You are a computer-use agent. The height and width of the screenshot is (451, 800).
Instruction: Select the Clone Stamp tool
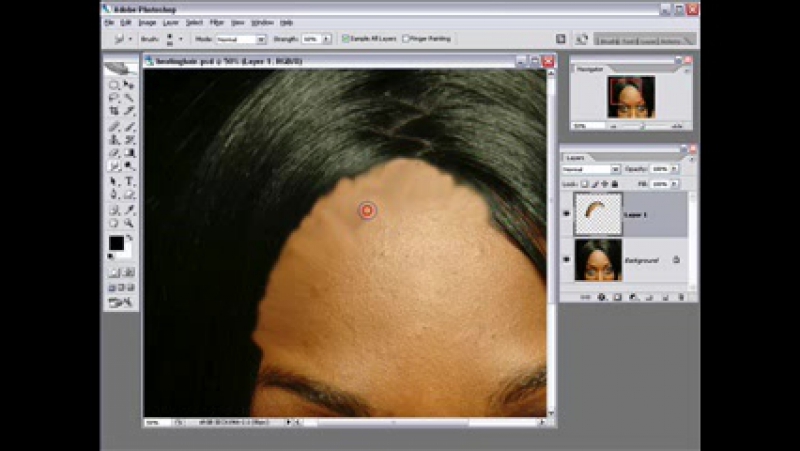tap(114, 139)
